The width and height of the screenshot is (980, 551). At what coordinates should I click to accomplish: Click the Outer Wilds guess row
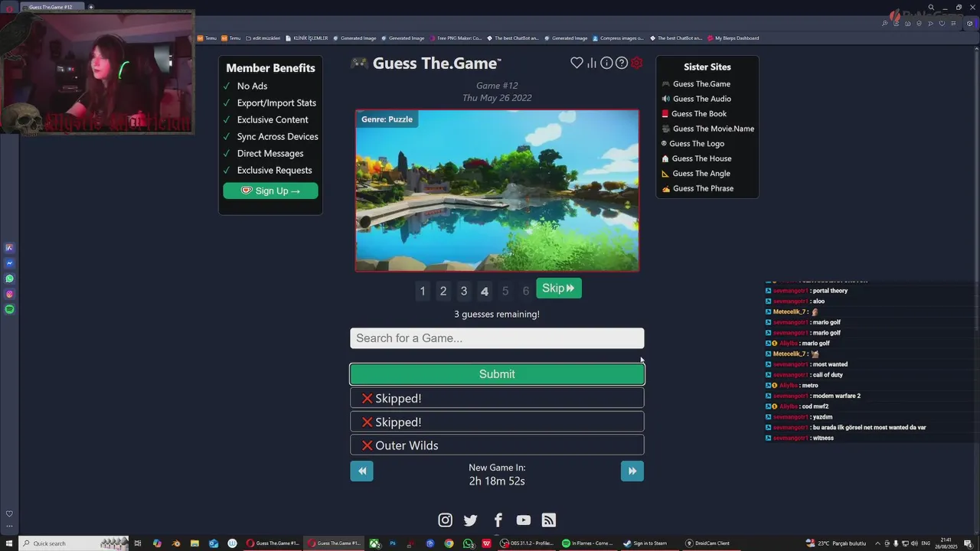point(497,445)
